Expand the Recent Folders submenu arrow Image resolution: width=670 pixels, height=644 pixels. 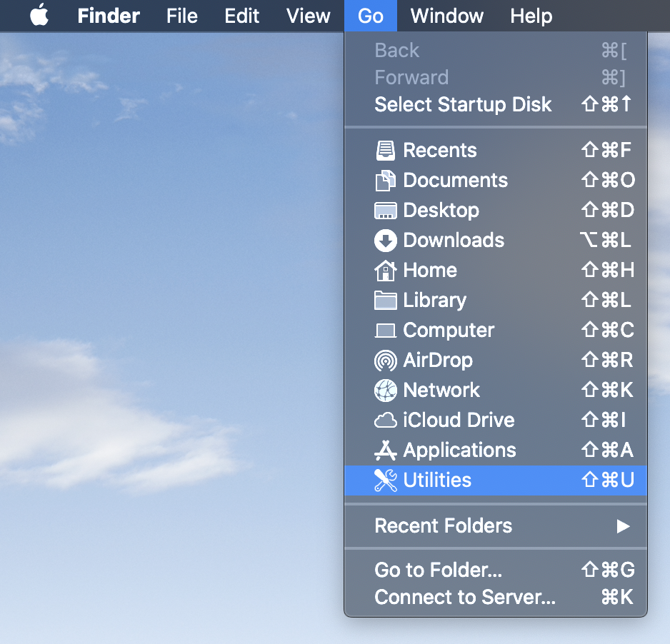point(623,526)
